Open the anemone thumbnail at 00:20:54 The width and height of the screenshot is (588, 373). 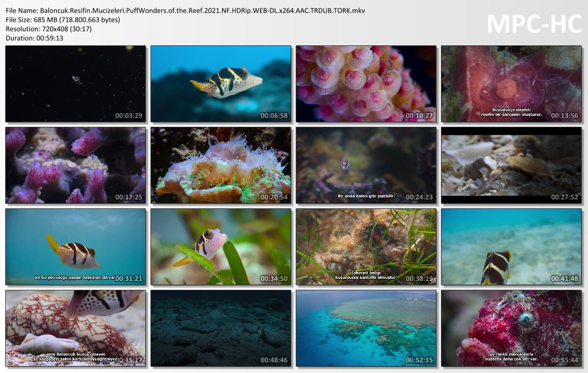point(220,165)
